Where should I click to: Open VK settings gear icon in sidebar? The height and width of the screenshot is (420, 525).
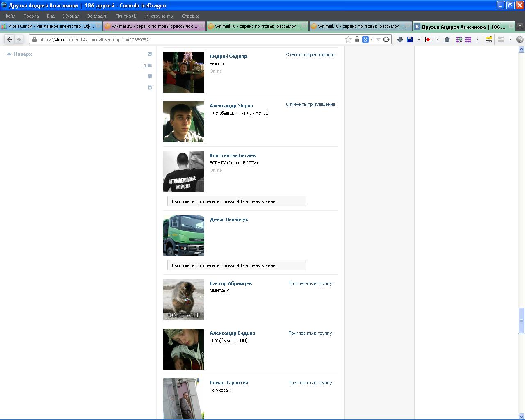[x=150, y=87]
